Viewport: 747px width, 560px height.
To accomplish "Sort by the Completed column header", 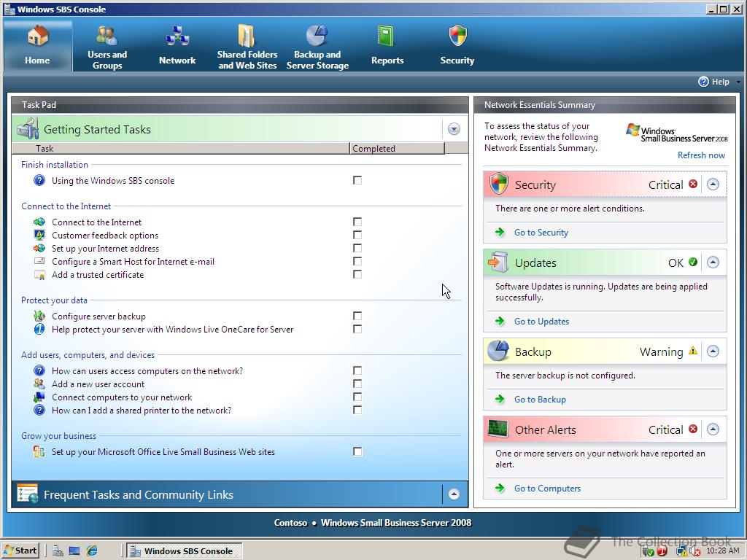I will tap(397, 149).
